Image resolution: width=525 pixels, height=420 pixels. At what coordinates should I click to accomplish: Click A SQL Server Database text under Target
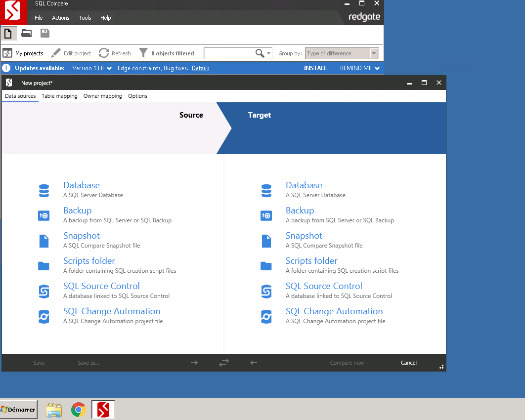[x=315, y=195]
